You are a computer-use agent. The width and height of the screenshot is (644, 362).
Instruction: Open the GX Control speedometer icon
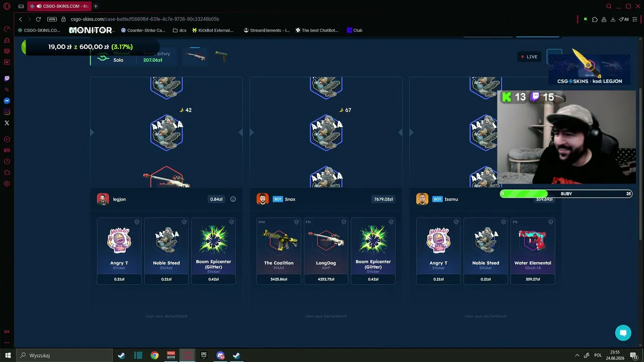[7, 29]
